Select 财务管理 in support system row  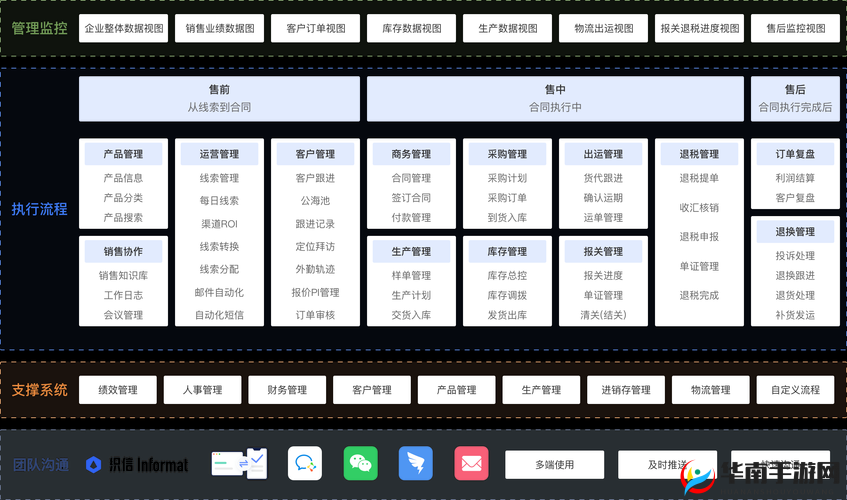pos(287,390)
